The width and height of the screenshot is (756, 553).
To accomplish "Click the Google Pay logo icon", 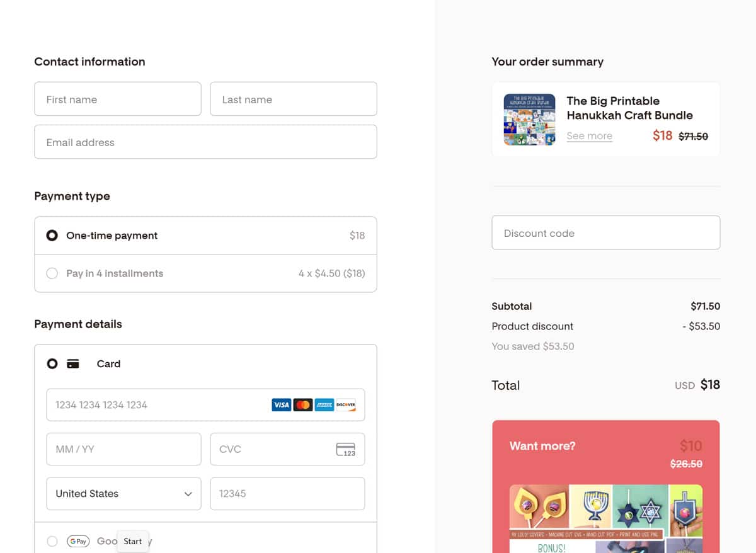I will (x=78, y=541).
